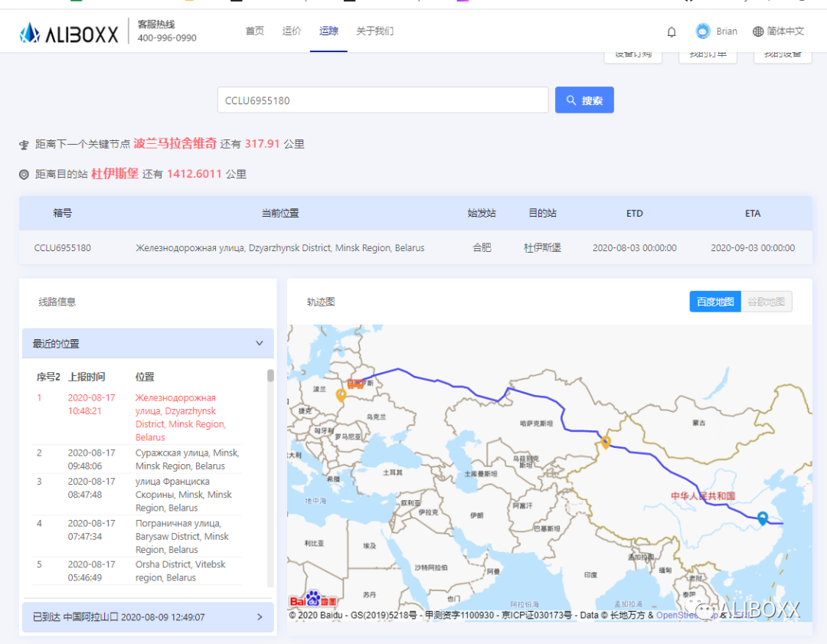Click the orange train icon on map
The width and height of the screenshot is (827, 644).
tap(356, 384)
